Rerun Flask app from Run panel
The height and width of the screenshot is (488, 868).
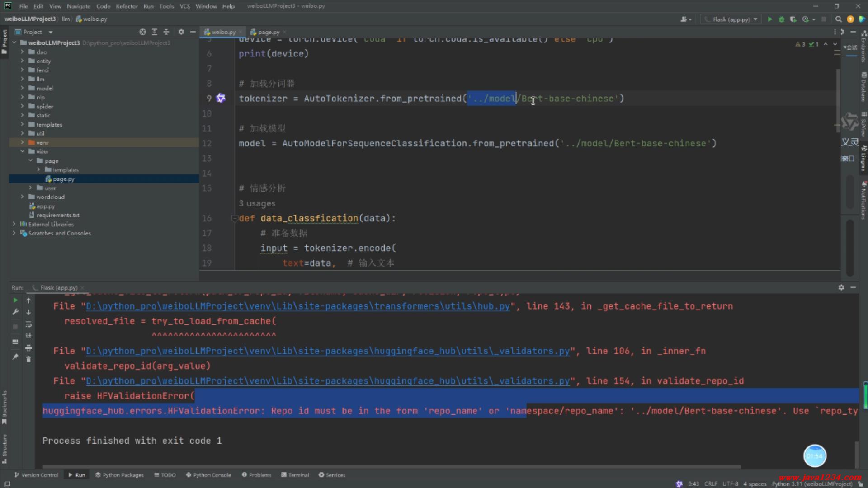15,300
